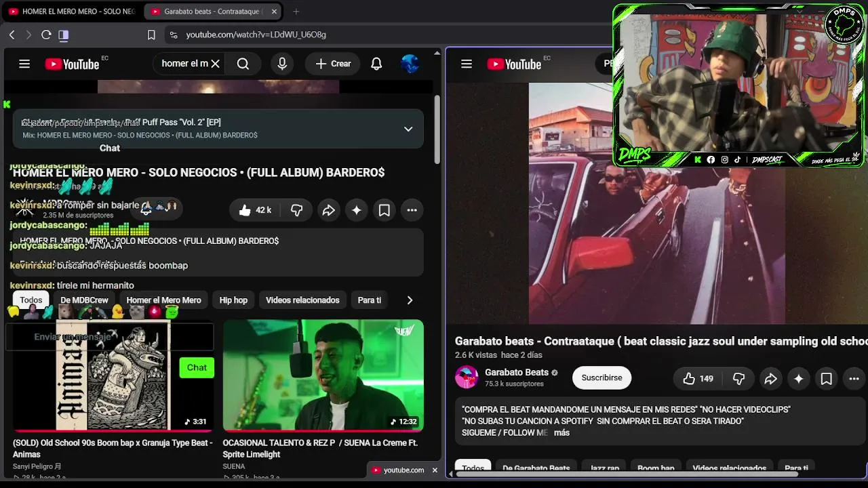
Task: Click "Enviar un mensaje" chat input
Action: pos(109,337)
